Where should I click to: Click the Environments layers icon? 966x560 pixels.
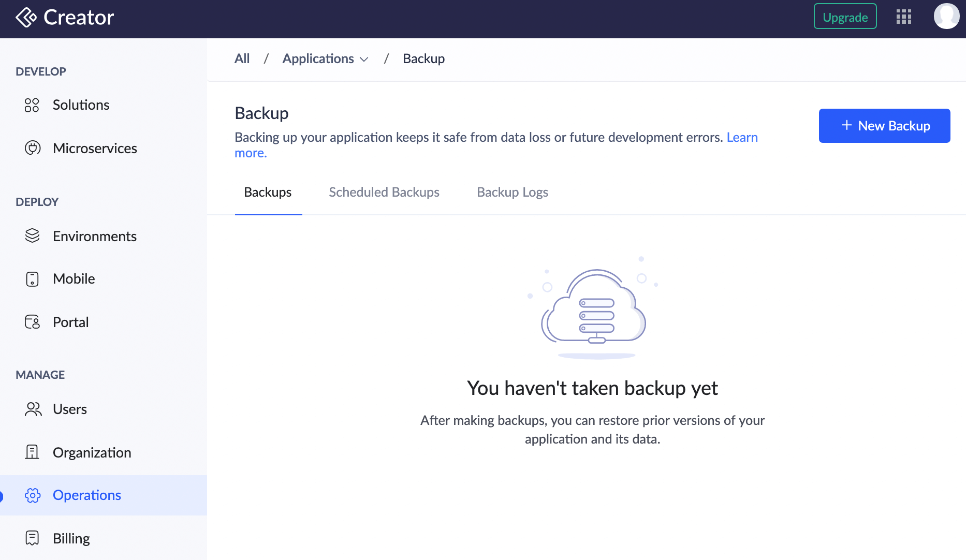32,236
